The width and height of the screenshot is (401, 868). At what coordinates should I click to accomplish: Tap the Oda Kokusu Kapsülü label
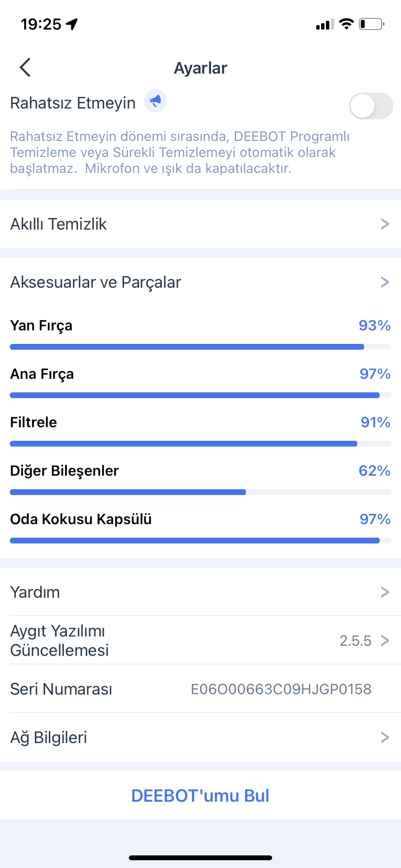pyautogui.click(x=81, y=519)
